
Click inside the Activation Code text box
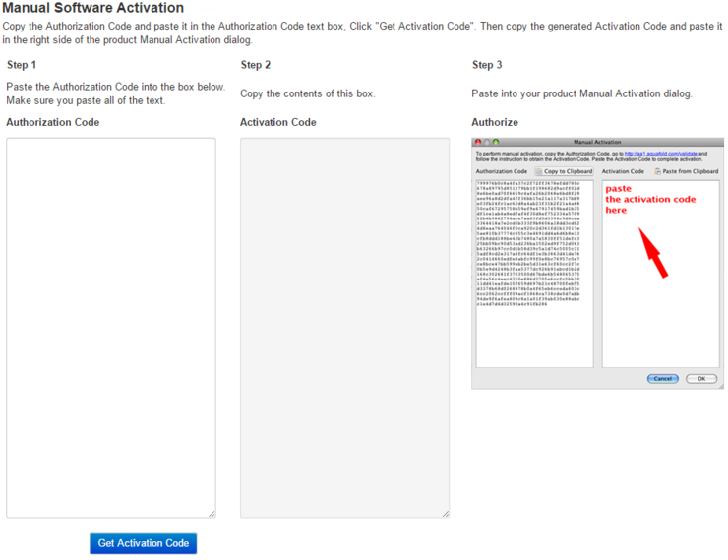(344, 328)
